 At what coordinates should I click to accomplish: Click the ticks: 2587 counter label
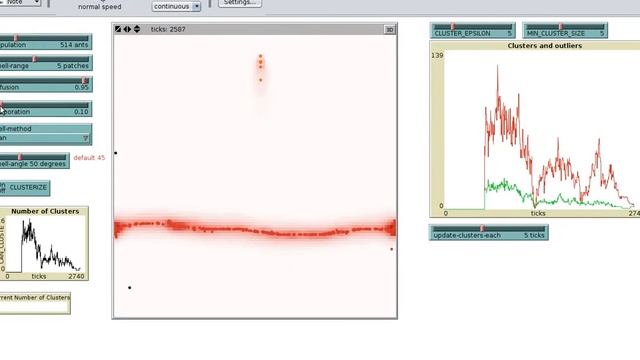click(168, 29)
